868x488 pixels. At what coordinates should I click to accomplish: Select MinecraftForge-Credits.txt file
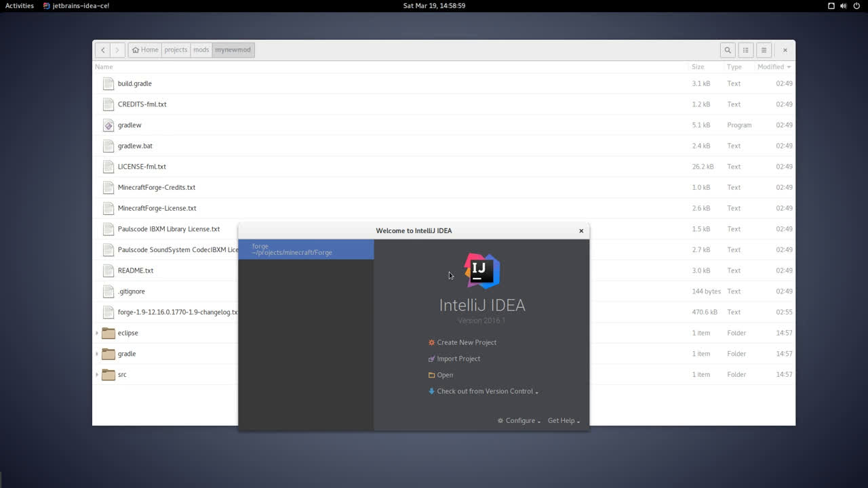(157, 187)
